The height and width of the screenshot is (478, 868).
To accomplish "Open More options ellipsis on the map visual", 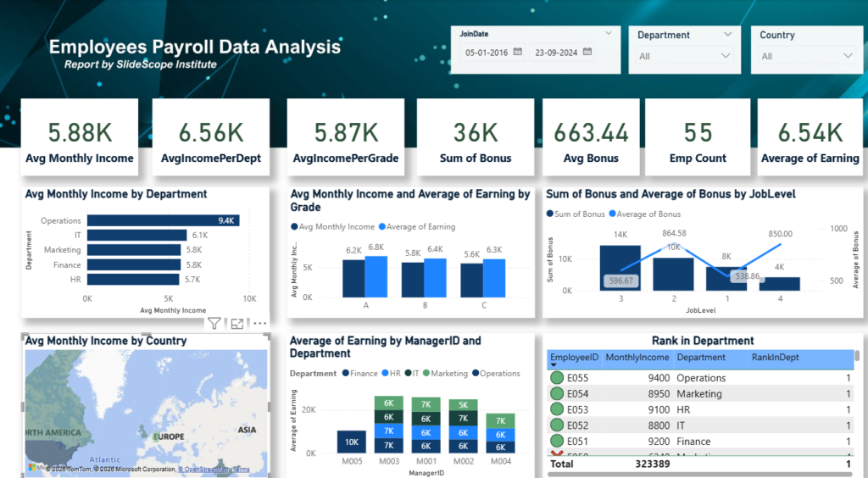I will [259, 324].
